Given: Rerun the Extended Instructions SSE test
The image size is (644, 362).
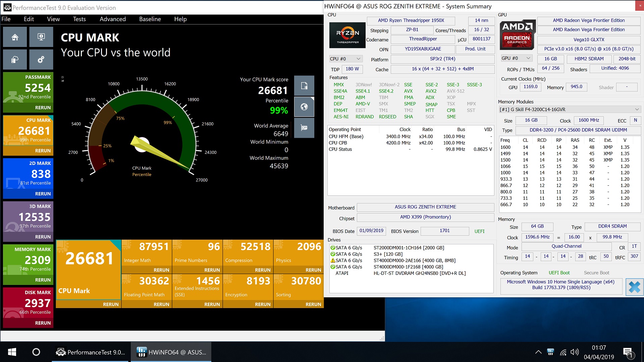Looking at the screenshot, I should (x=212, y=304).
